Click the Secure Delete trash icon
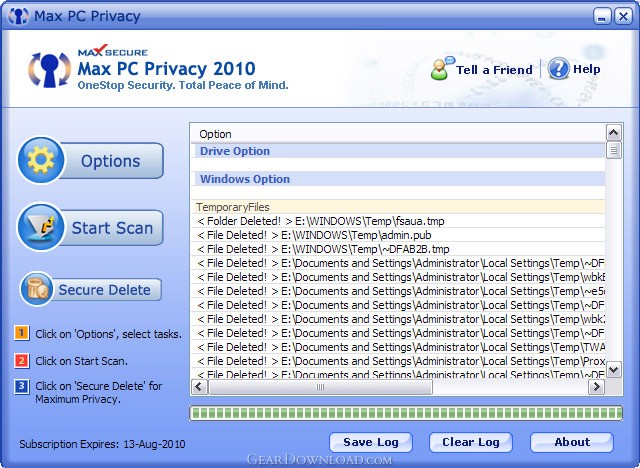 click(37, 289)
